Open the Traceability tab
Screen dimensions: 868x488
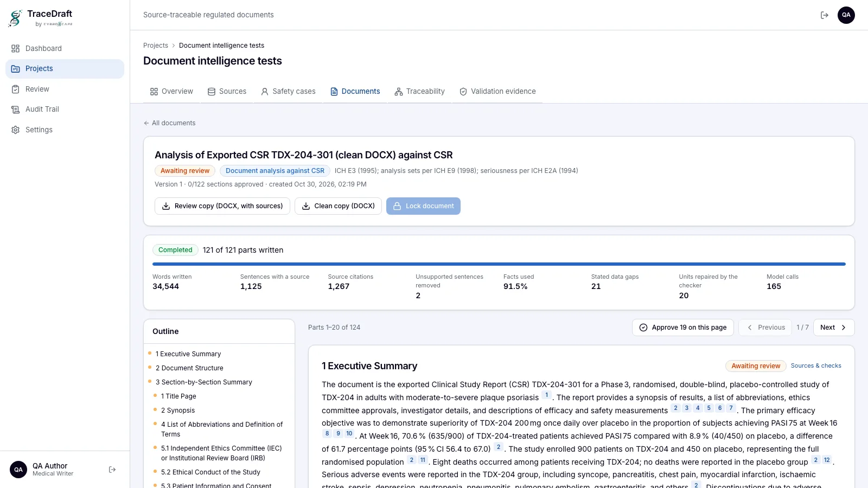click(x=420, y=92)
